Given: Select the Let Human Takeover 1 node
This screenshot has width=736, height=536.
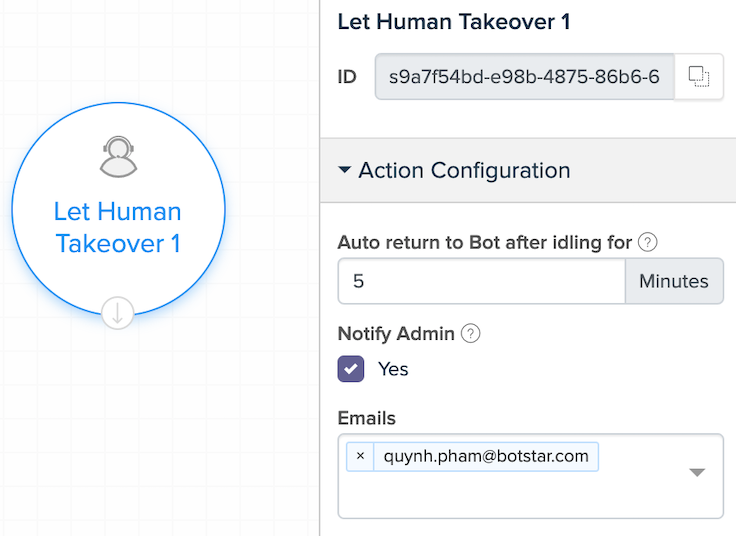Looking at the screenshot, I should 118,209.
